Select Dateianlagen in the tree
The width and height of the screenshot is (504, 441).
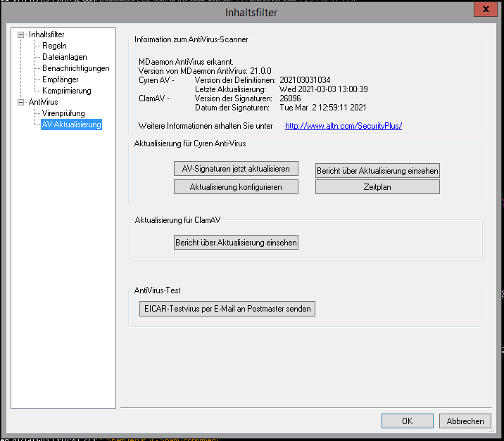pyautogui.click(x=65, y=57)
